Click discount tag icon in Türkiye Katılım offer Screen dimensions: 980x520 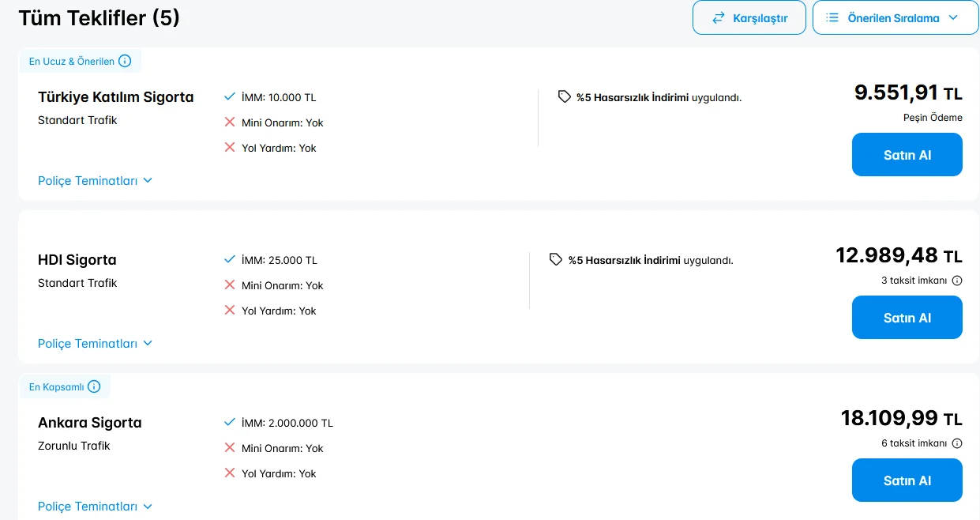[x=564, y=96]
